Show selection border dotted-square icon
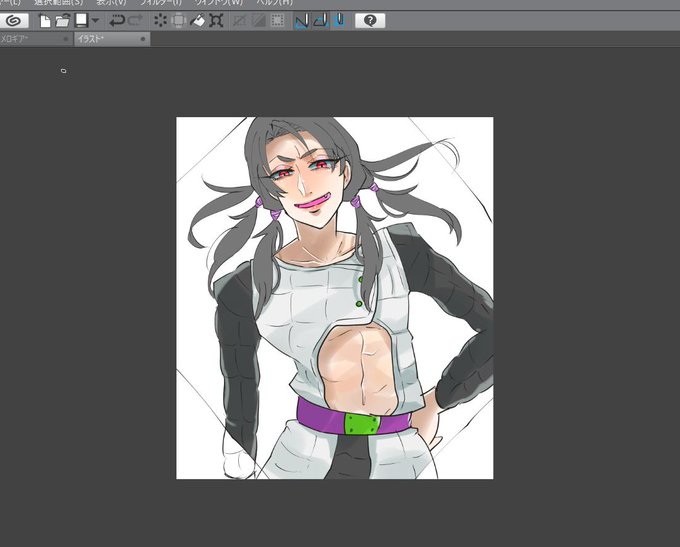 tap(278, 20)
